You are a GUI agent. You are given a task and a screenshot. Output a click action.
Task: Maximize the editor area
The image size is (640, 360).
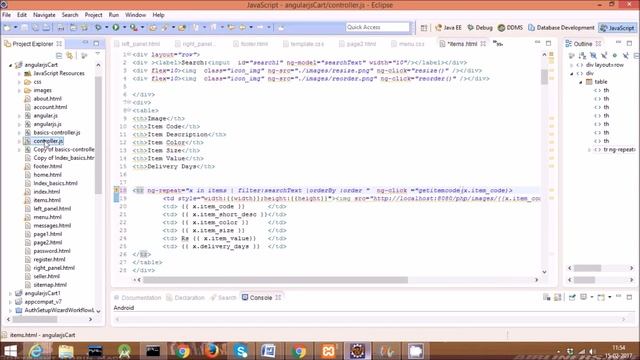[549, 43]
